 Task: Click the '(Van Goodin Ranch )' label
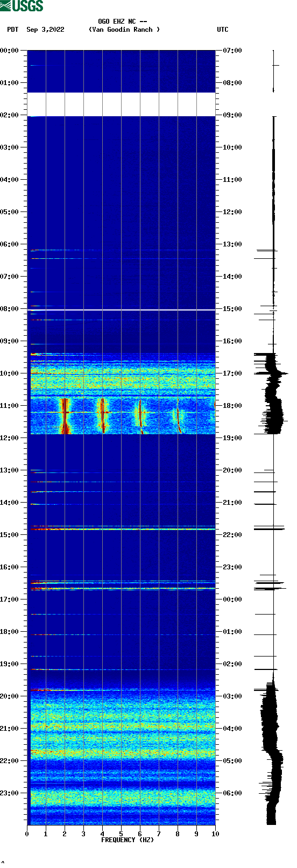pyautogui.click(x=124, y=30)
